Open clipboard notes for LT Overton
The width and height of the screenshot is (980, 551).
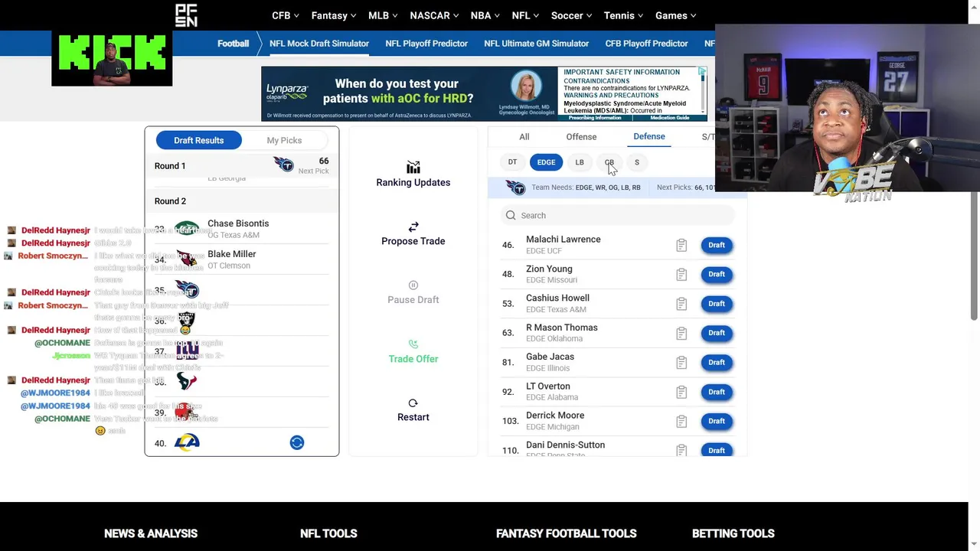(681, 392)
